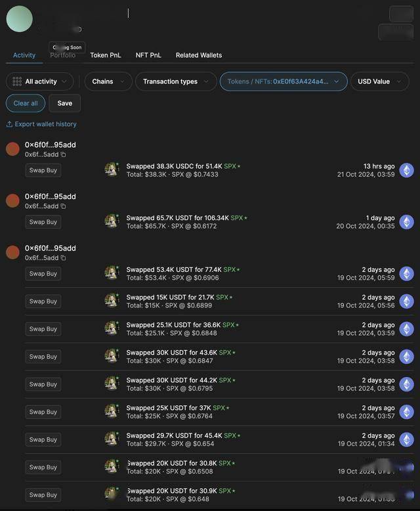Click the SPX token icon on the 38.3K USDC swap
Viewport: 420px width, 511px height.
(112, 169)
